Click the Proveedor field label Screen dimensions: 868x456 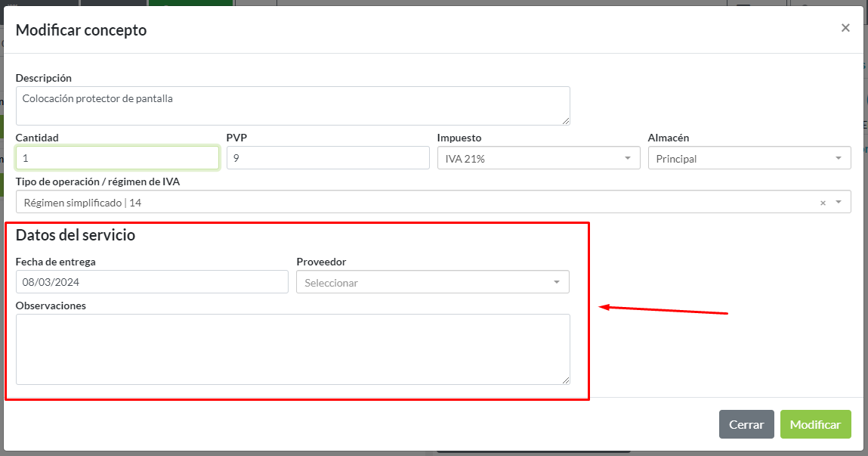(321, 262)
